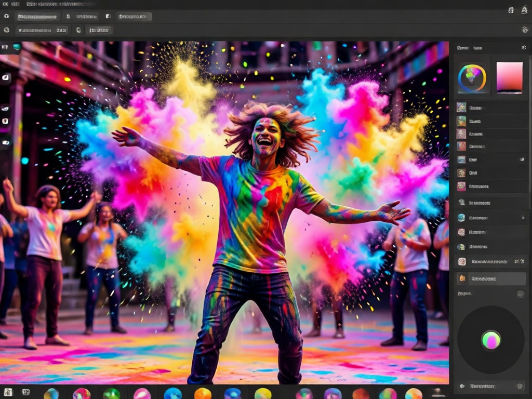
Task: Open the second menu item in the title bar
Action: pyautogui.click(x=15, y=4)
